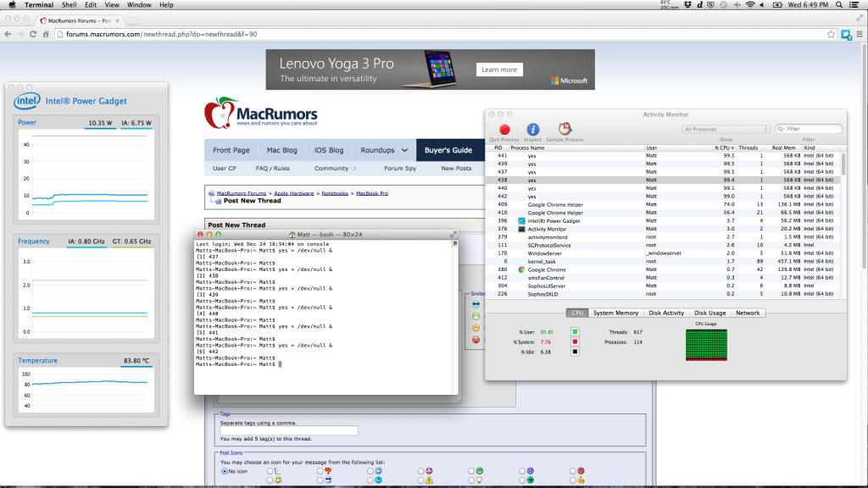Switch to Disk Activity tab
The height and width of the screenshot is (488, 868).
click(x=666, y=313)
